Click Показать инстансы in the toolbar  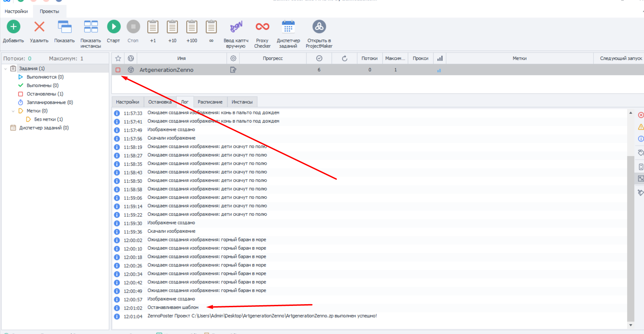tap(91, 34)
